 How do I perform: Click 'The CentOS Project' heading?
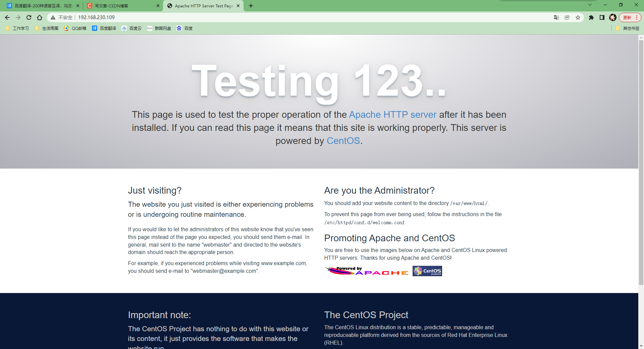coord(366,315)
